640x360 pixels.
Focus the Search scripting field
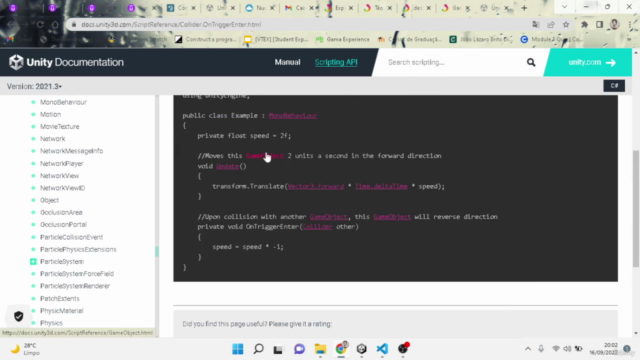coord(453,62)
